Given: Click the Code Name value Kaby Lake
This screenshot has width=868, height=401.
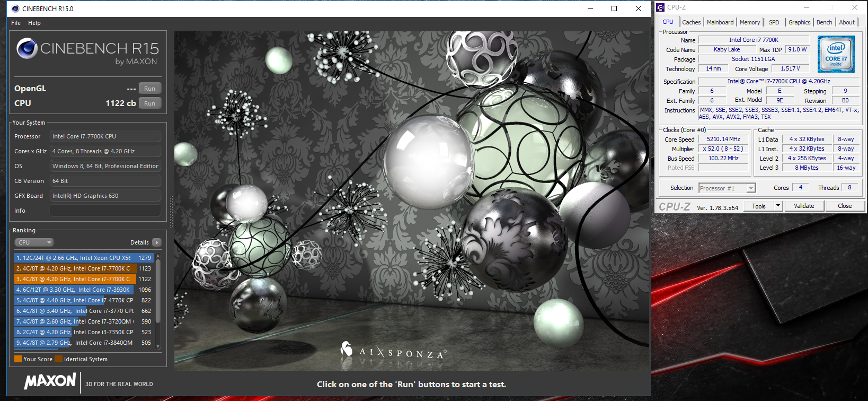Looking at the screenshot, I should coord(727,50).
